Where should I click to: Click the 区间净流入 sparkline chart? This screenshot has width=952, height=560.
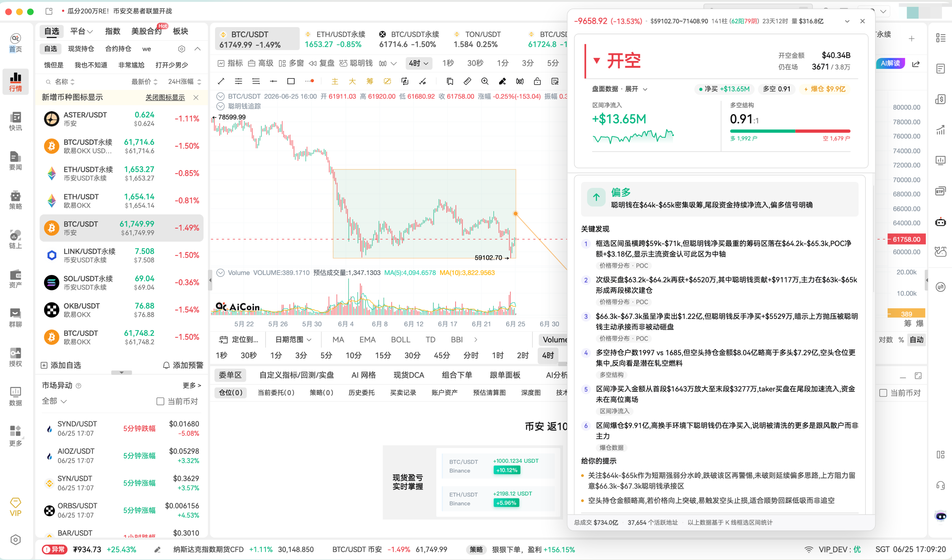click(633, 136)
